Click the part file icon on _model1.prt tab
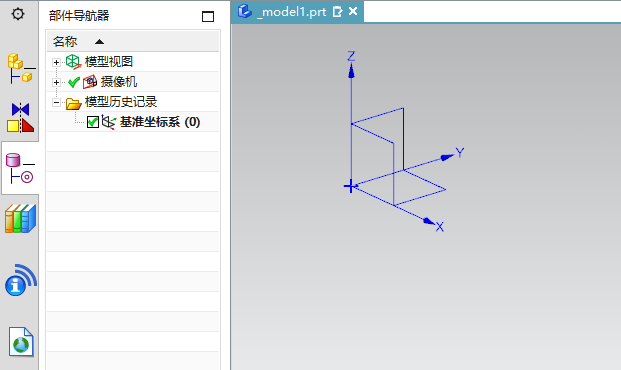 point(245,11)
